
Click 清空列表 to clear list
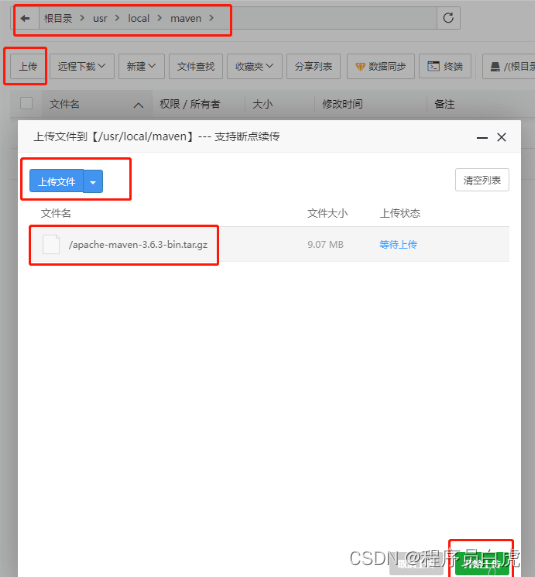click(x=482, y=180)
